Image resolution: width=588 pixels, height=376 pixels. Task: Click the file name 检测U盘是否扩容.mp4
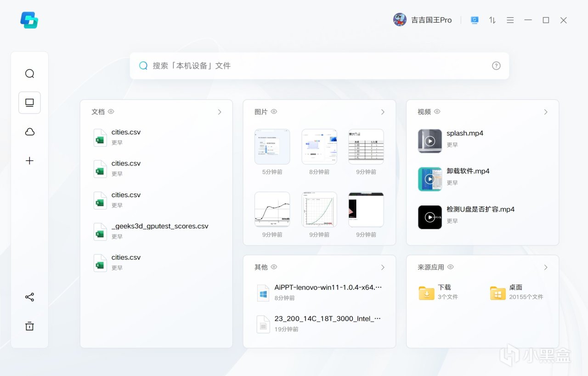click(481, 209)
